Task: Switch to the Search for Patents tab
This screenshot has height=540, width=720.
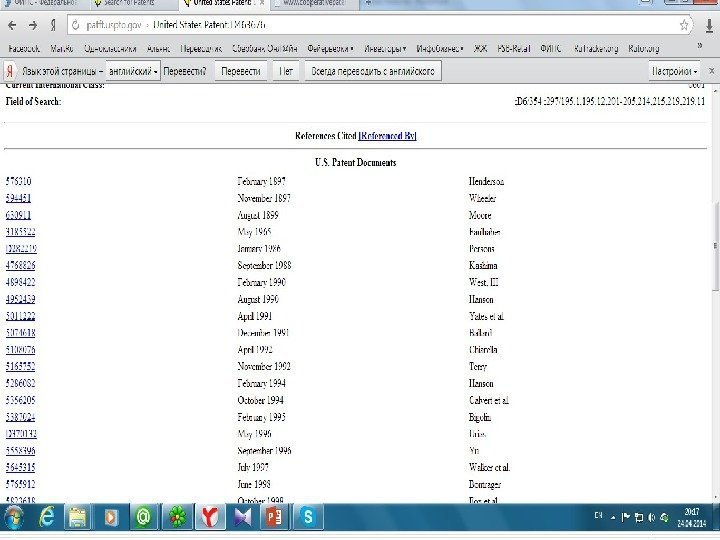Action: (x=132, y=3)
